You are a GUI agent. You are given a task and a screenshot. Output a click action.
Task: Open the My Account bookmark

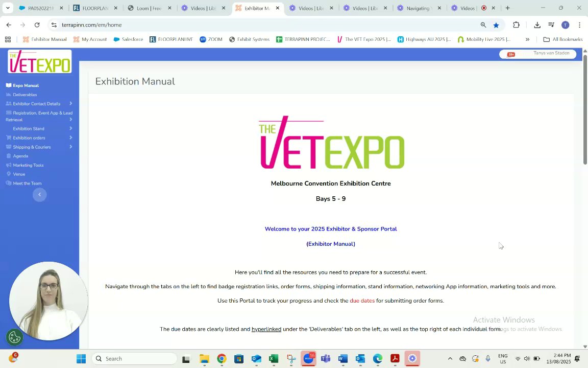tap(90, 39)
